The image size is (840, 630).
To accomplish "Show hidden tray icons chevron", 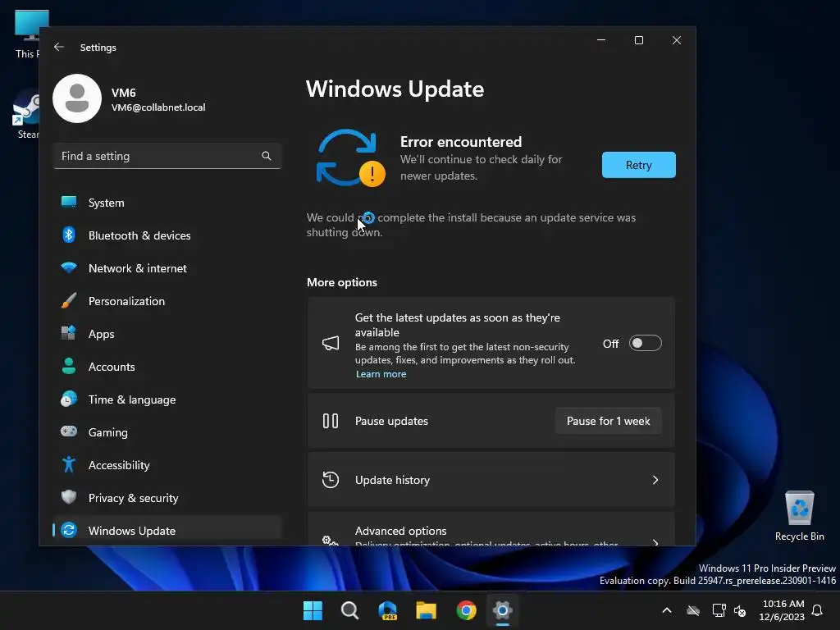I will [667, 610].
